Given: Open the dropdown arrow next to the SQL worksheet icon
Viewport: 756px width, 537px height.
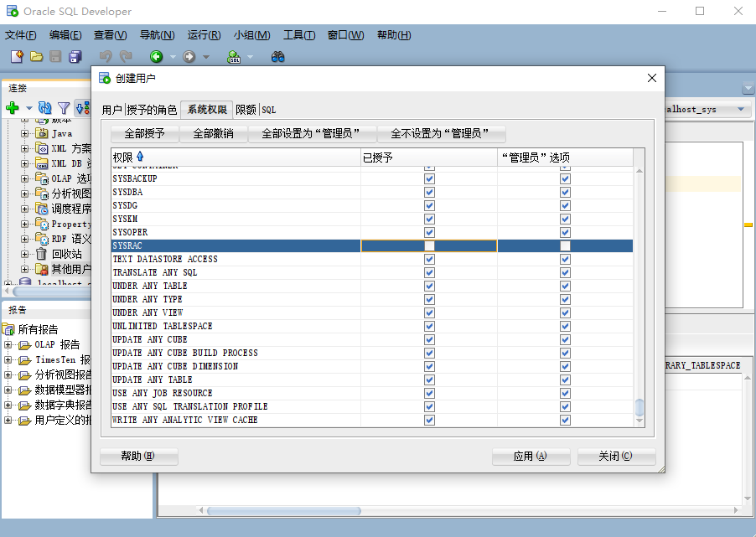Looking at the screenshot, I should 251,57.
